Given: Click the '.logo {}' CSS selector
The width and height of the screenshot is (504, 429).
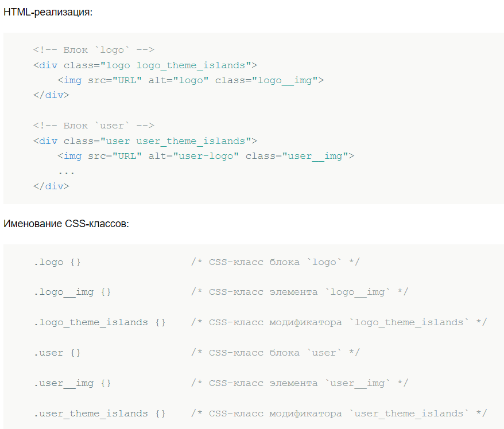Looking at the screenshot, I should coord(57,262).
